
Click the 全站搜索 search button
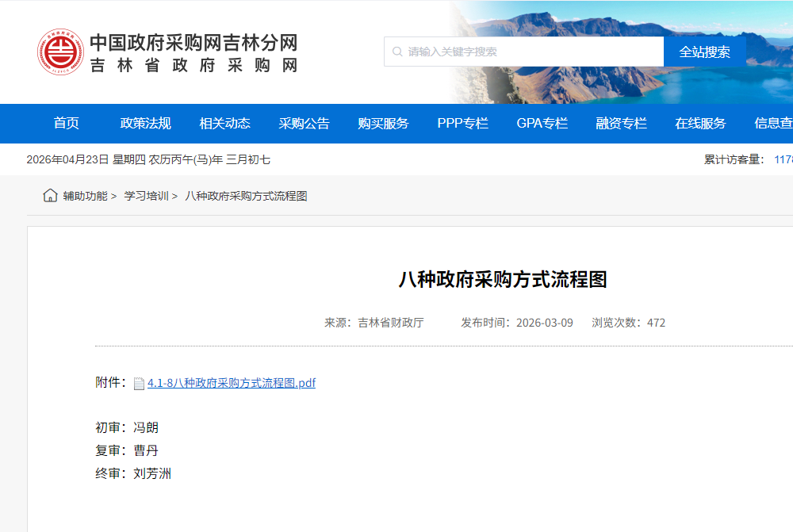coord(705,51)
